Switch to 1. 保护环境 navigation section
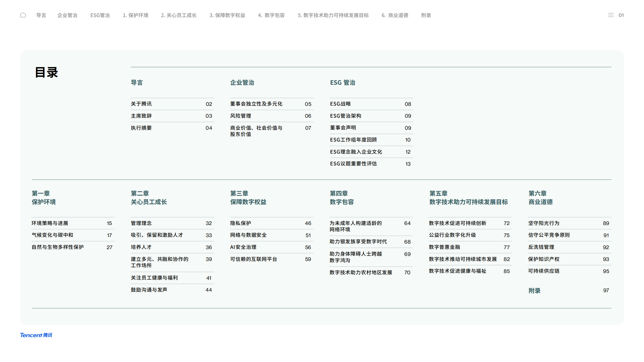 [135, 15]
